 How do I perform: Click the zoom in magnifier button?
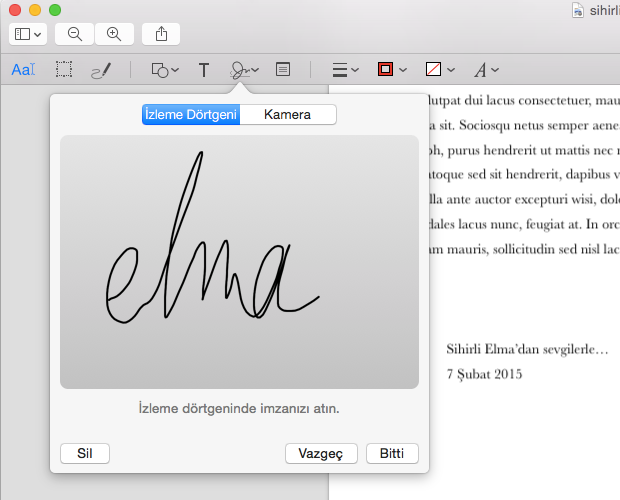tap(114, 33)
